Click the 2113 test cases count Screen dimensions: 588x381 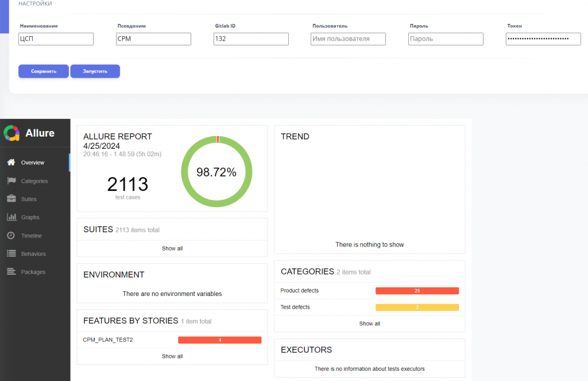(x=127, y=184)
